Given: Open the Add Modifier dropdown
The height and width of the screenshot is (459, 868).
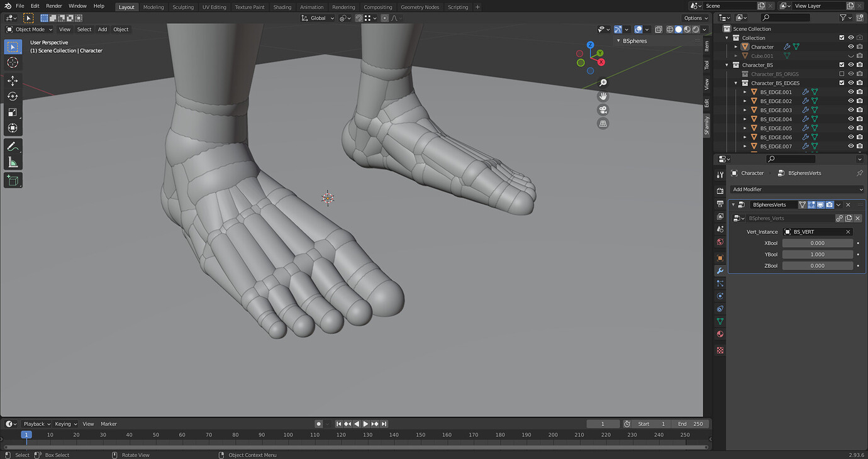Looking at the screenshot, I should (x=796, y=189).
